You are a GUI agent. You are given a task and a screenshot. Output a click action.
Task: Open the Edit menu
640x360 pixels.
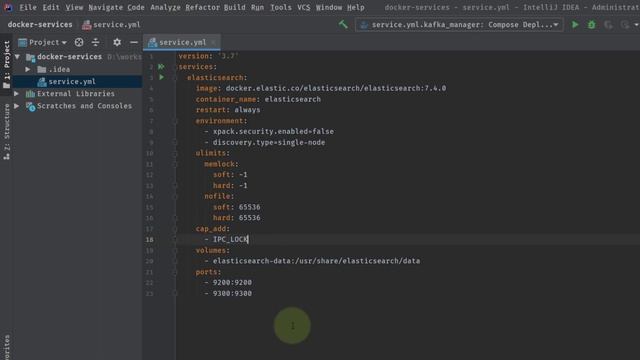click(x=51, y=7)
